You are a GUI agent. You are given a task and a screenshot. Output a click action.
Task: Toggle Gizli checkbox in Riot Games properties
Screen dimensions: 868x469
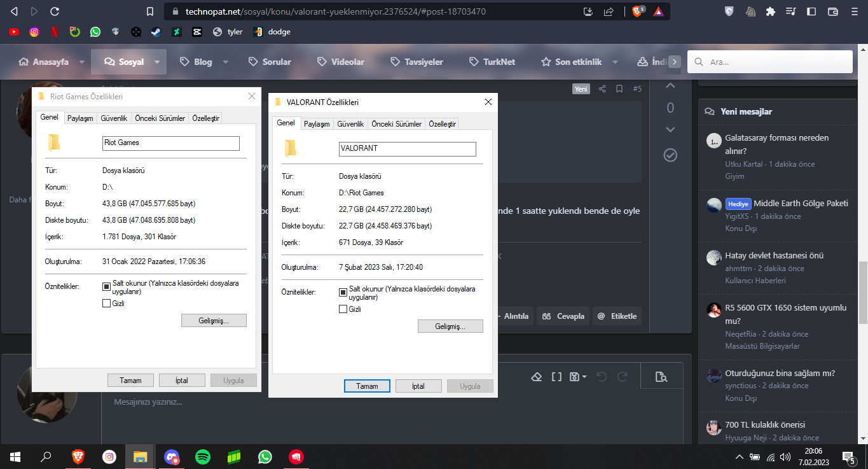[x=107, y=304]
